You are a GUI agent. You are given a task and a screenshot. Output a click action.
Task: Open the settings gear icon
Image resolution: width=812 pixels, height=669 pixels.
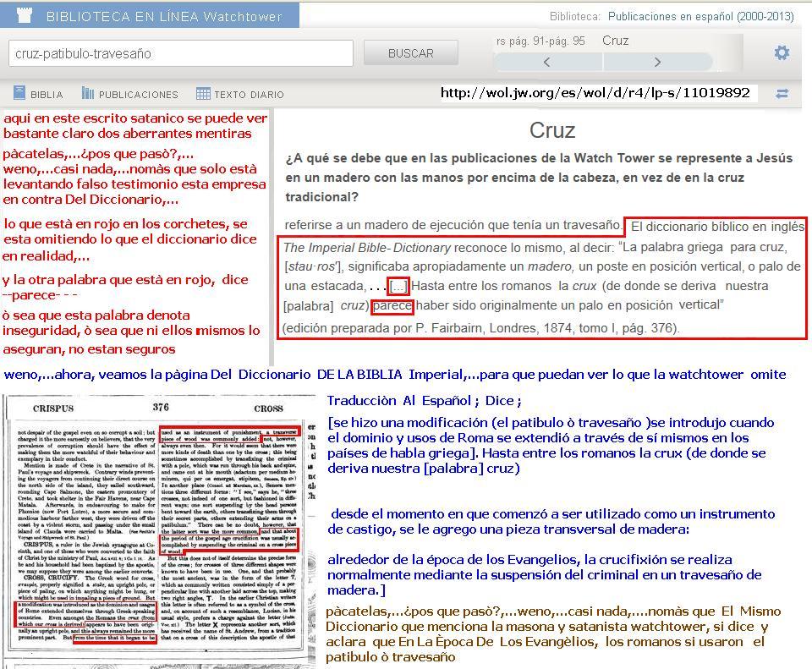[782, 53]
